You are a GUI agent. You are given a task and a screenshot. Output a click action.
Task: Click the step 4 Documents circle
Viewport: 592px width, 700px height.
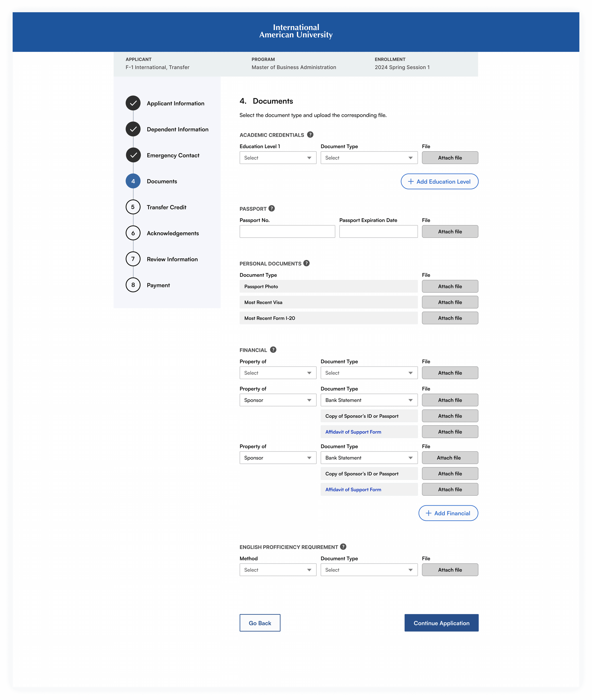133,181
